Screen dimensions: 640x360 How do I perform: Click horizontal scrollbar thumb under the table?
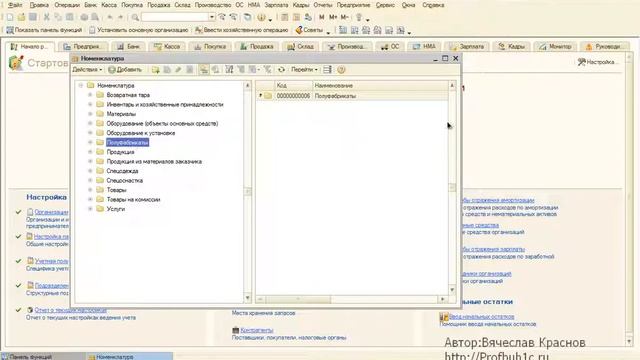click(298, 300)
